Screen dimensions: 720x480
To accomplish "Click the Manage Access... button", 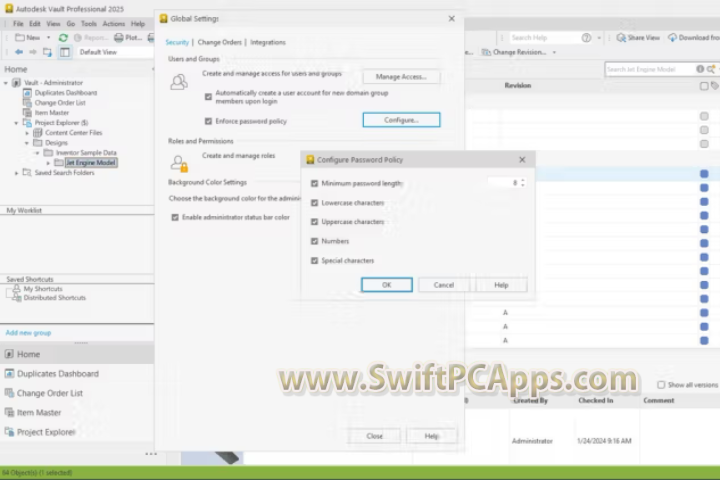I will 401,77.
